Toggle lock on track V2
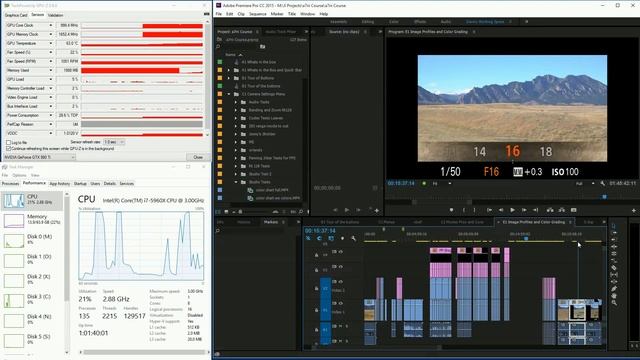640x360 pixels. [x=316, y=289]
